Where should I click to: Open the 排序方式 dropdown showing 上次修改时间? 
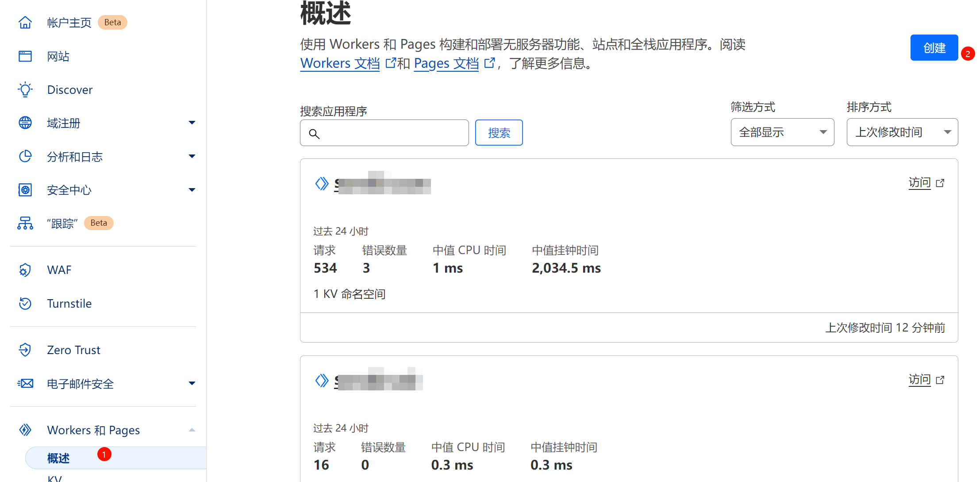(x=902, y=132)
